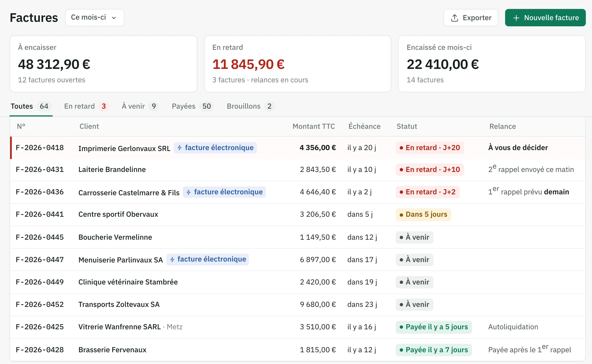Click the amount 9 680,00 €
Screen dimensions: 592x364
(318, 305)
